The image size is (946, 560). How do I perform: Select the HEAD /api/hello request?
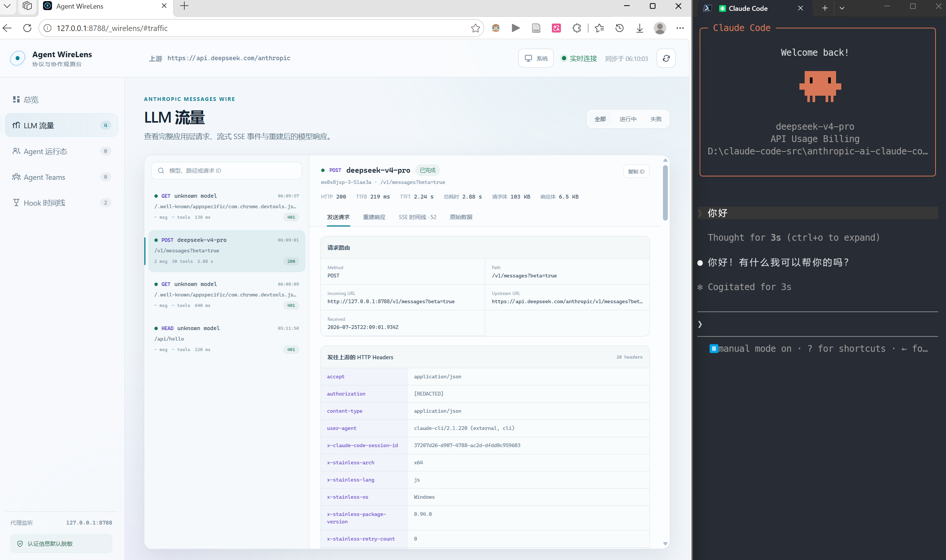click(227, 338)
